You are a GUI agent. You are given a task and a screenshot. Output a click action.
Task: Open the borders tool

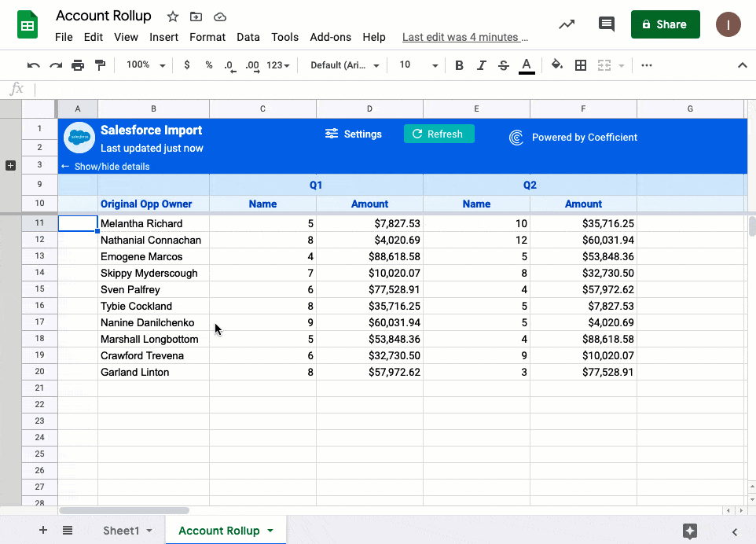tap(581, 65)
